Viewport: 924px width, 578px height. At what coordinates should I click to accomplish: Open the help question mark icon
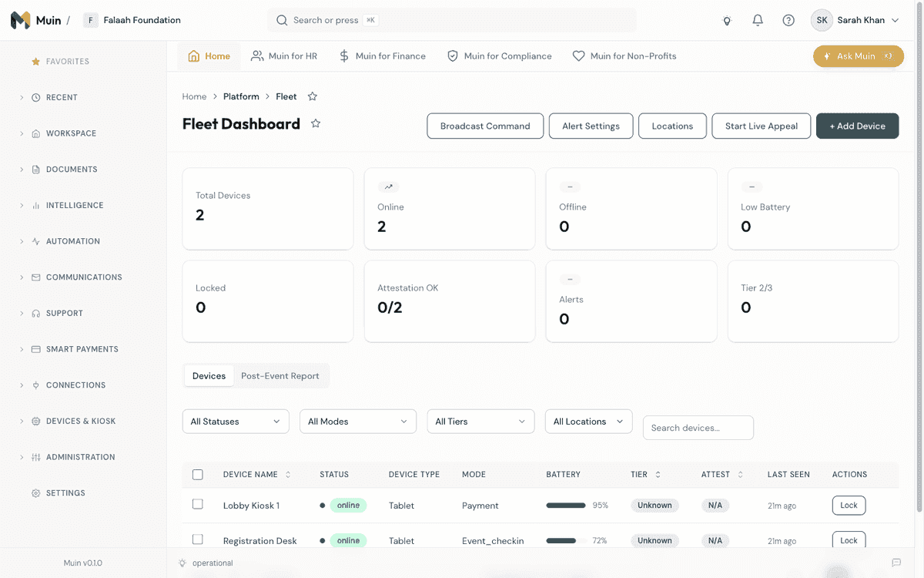coord(788,21)
